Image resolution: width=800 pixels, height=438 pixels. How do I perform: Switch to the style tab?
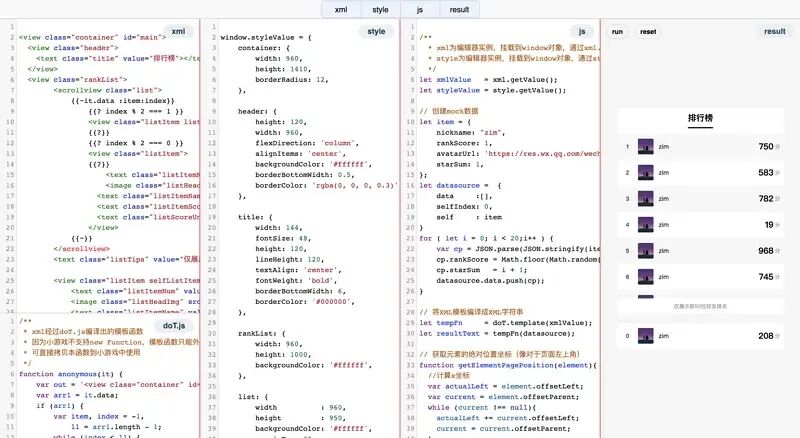pos(380,10)
